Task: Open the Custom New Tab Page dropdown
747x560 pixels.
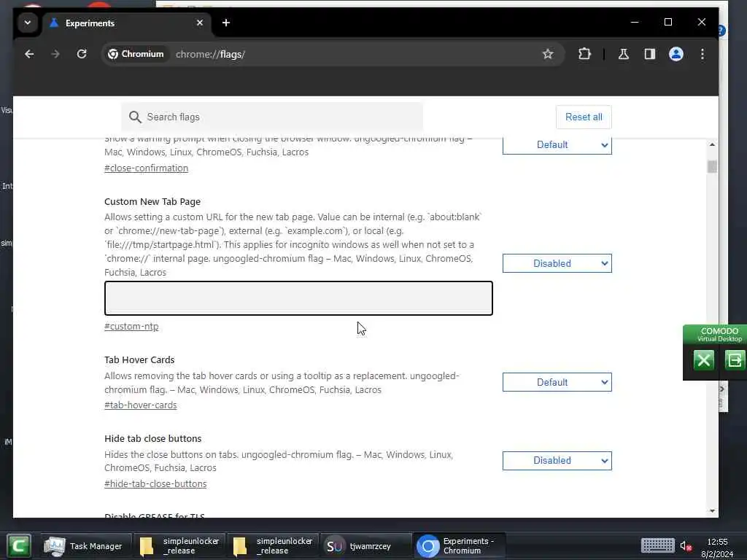Action: click(x=557, y=263)
